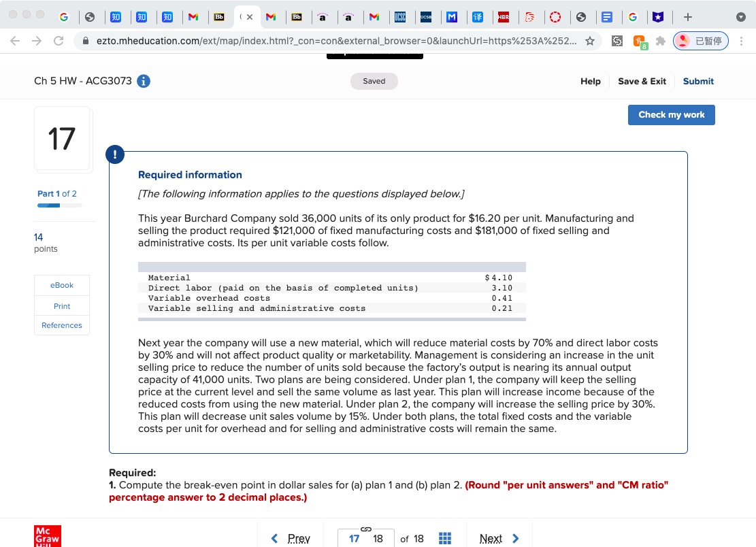Go back using browser back arrow
The width and height of the screenshot is (756, 547).
[x=15, y=41]
